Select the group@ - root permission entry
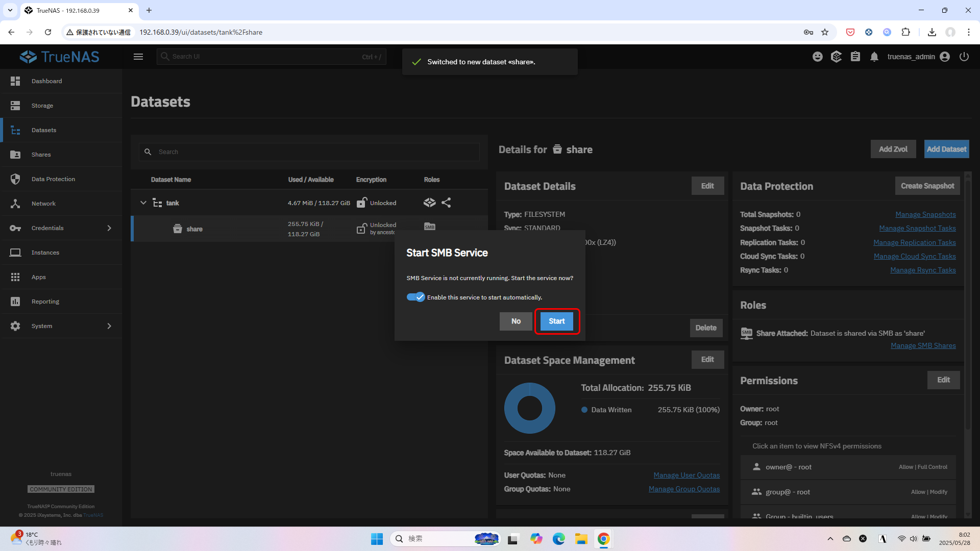Screen dimensions: 980x551 848,492
